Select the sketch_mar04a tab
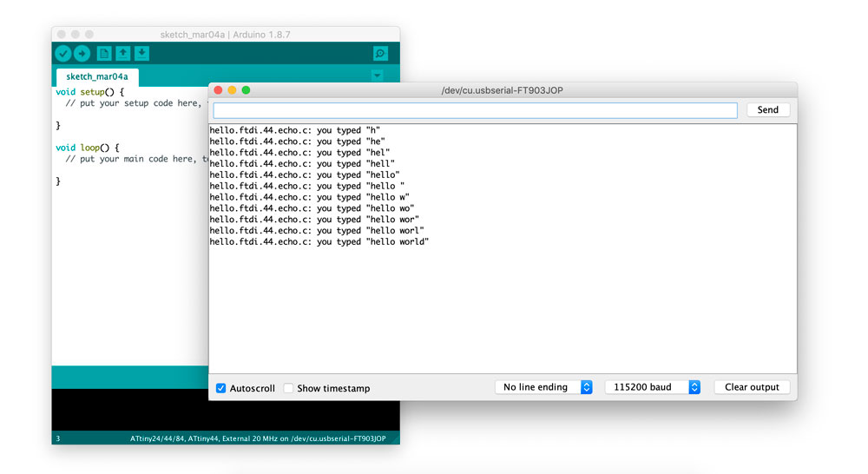 pyautogui.click(x=97, y=76)
